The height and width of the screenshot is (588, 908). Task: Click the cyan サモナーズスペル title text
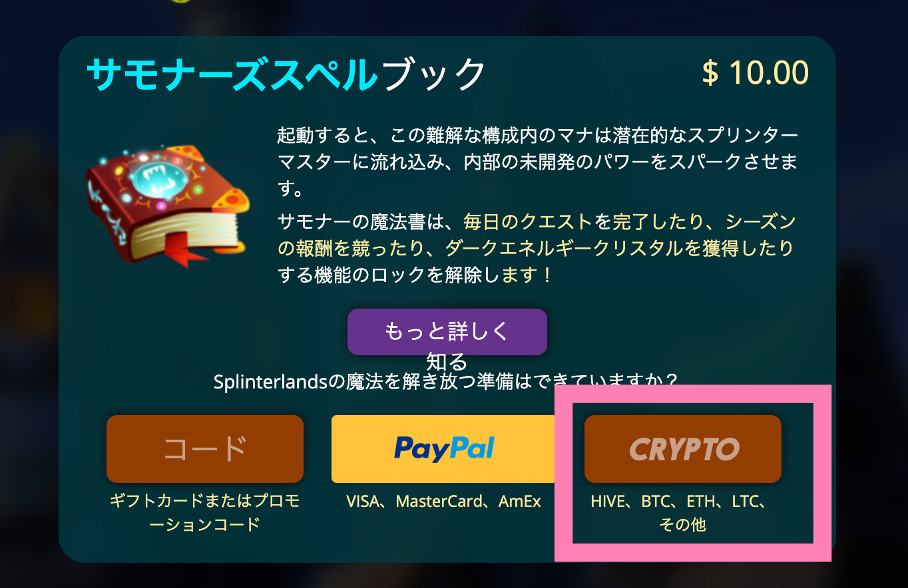[232, 74]
